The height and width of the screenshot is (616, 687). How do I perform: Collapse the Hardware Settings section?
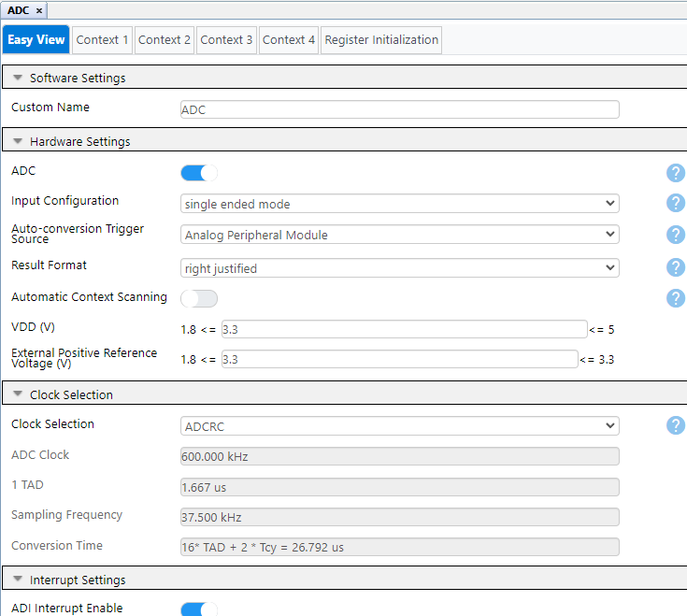tap(18, 142)
